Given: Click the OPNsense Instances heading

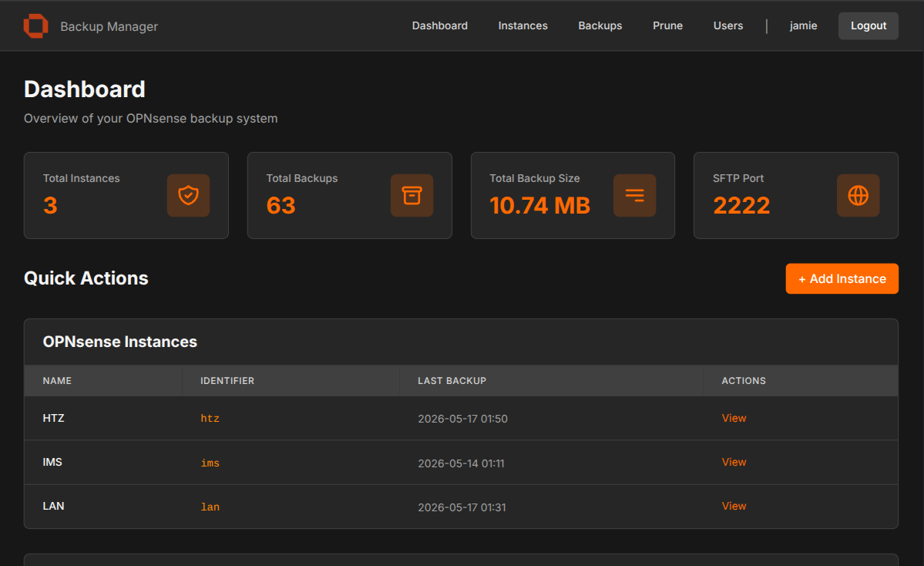Looking at the screenshot, I should pos(119,342).
